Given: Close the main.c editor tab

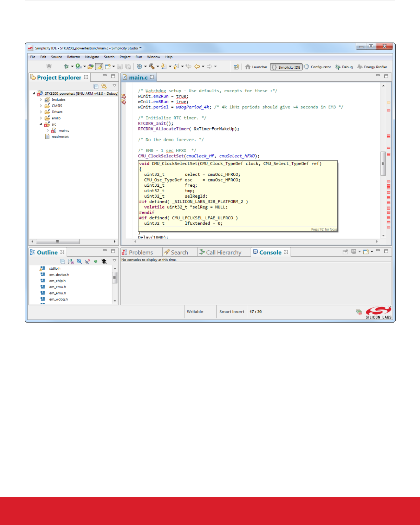Looking at the screenshot, I should [152, 77].
